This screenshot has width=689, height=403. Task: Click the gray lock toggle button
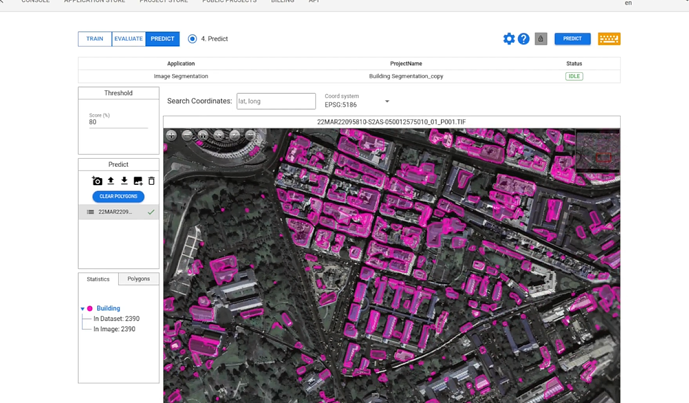pyautogui.click(x=541, y=39)
